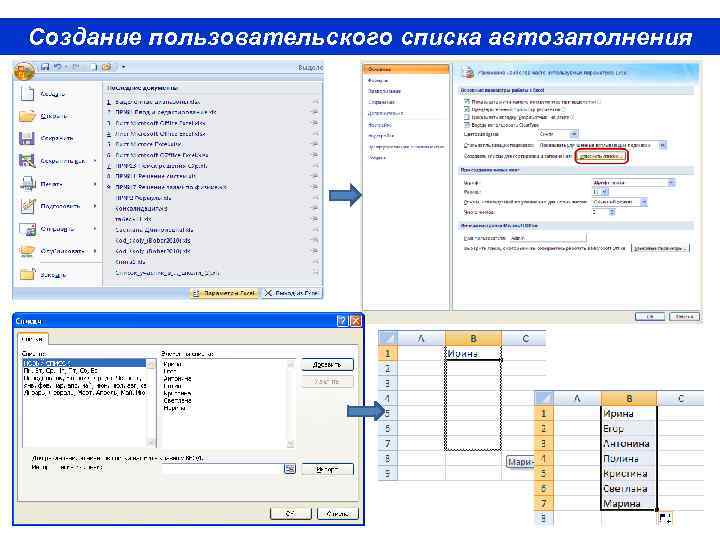
Task: Select Настройка category in Excel options
Action: pyautogui.click(x=380, y=125)
